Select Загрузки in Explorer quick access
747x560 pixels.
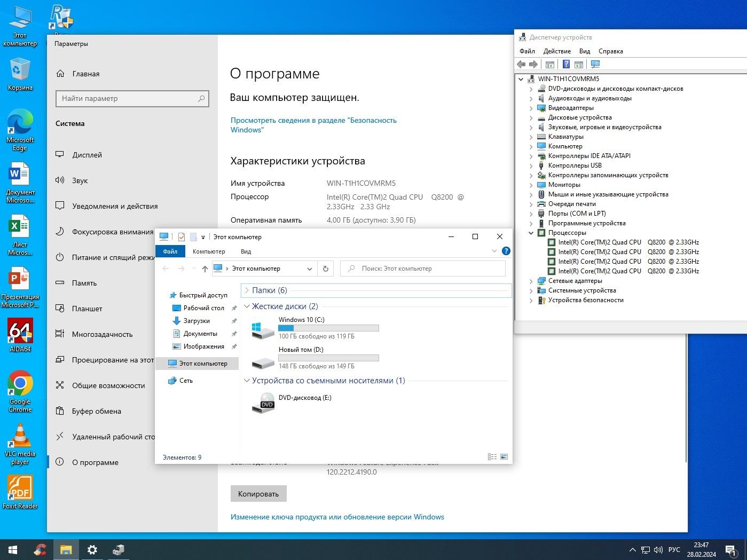196,321
